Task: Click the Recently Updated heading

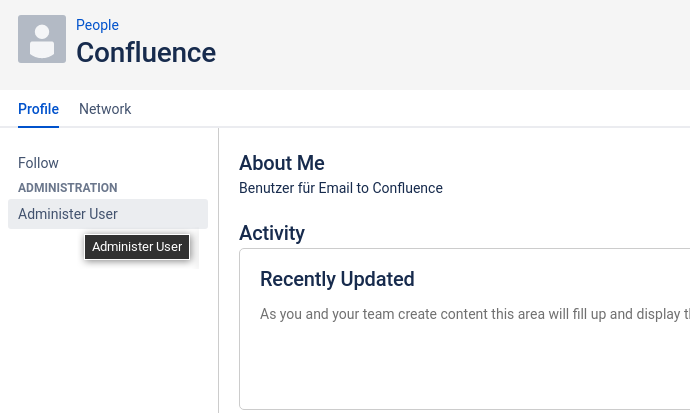Action: coord(337,279)
